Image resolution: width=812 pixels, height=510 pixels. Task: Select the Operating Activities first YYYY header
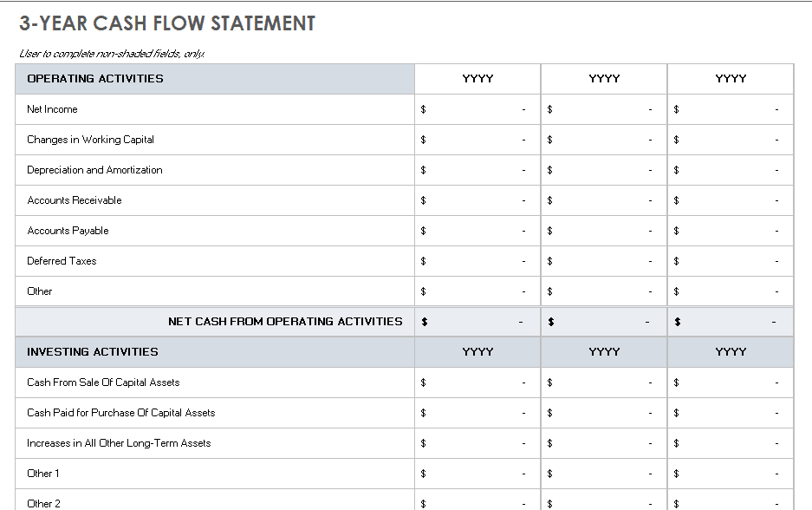click(x=477, y=79)
